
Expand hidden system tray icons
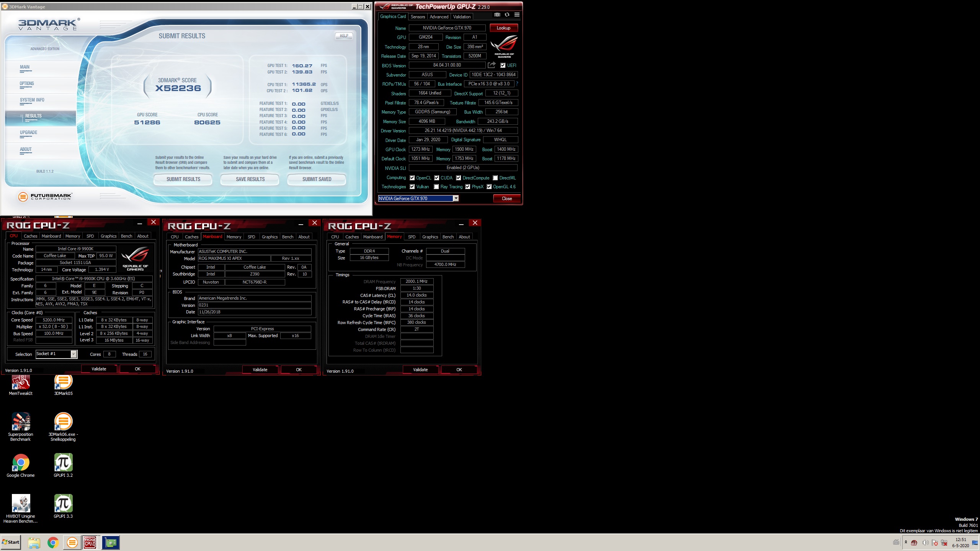pyautogui.click(x=906, y=542)
